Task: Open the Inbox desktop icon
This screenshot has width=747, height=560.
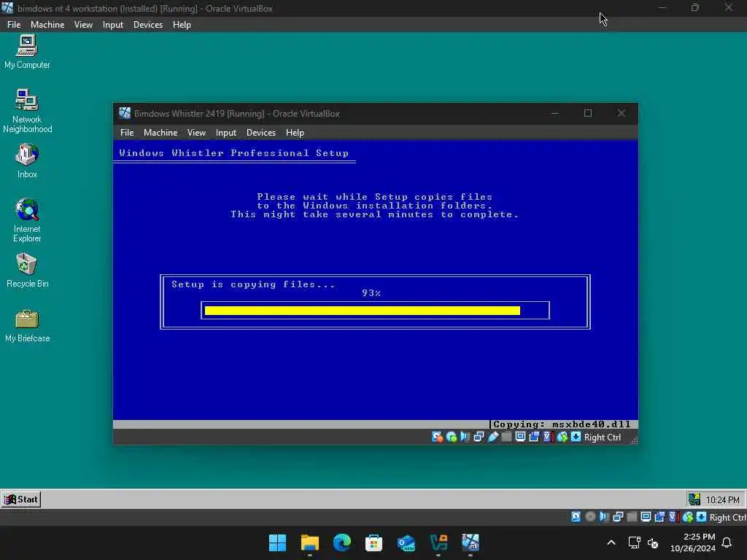Action: [x=27, y=161]
